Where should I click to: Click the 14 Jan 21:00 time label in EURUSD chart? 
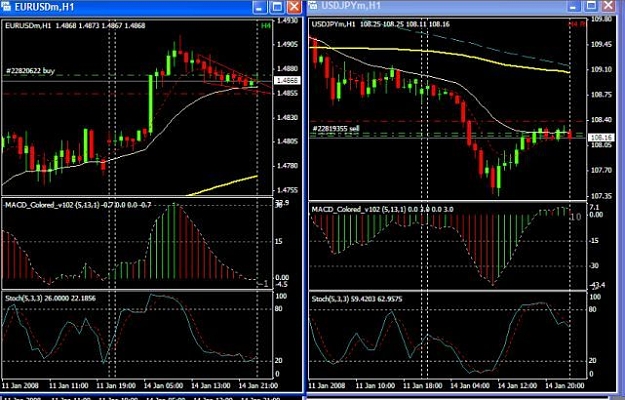point(258,386)
